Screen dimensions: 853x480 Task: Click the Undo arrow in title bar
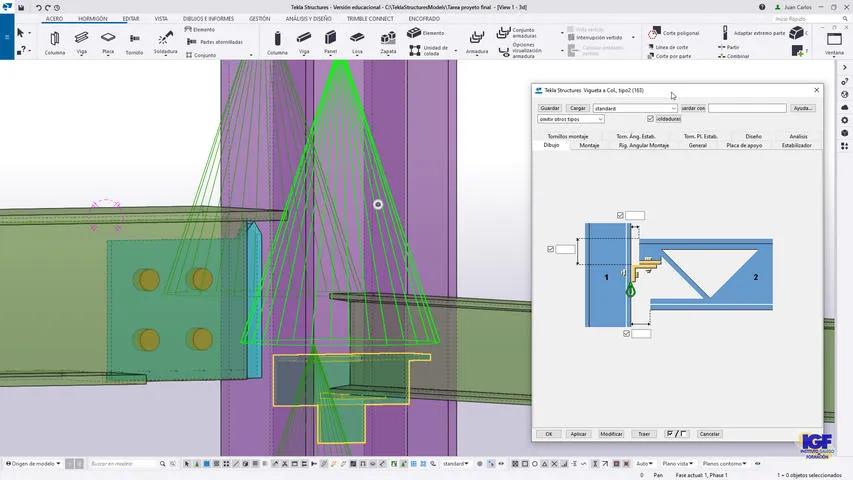39,8
